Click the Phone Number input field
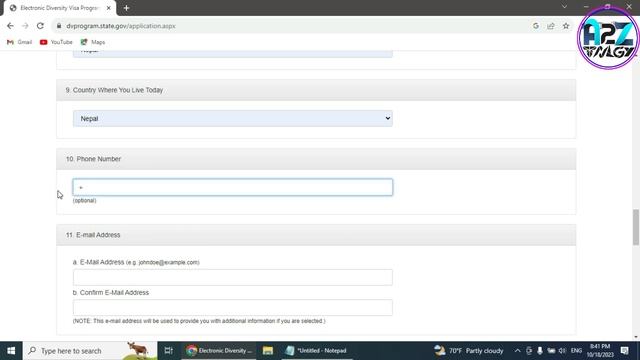Screen dimensions: 640x360 click(233, 187)
